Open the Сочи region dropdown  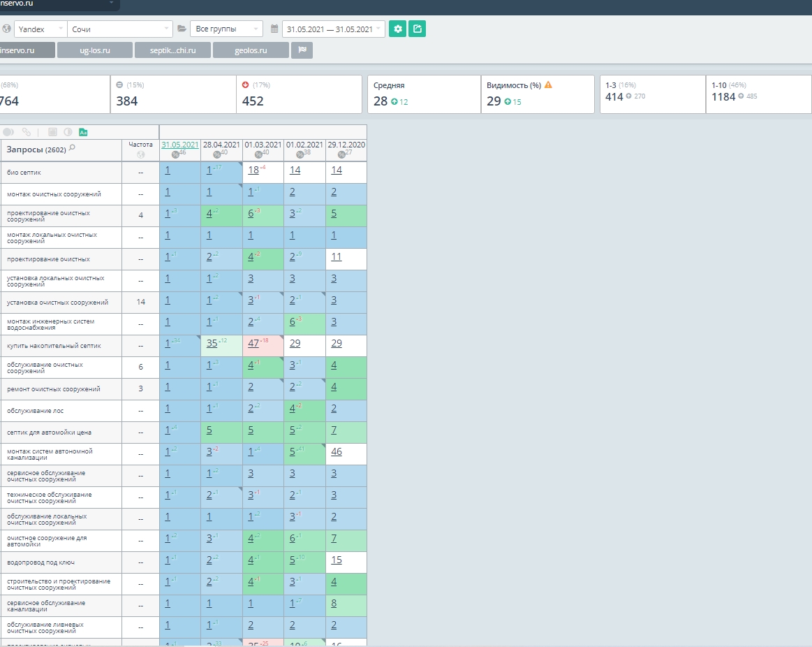[119, 29]
